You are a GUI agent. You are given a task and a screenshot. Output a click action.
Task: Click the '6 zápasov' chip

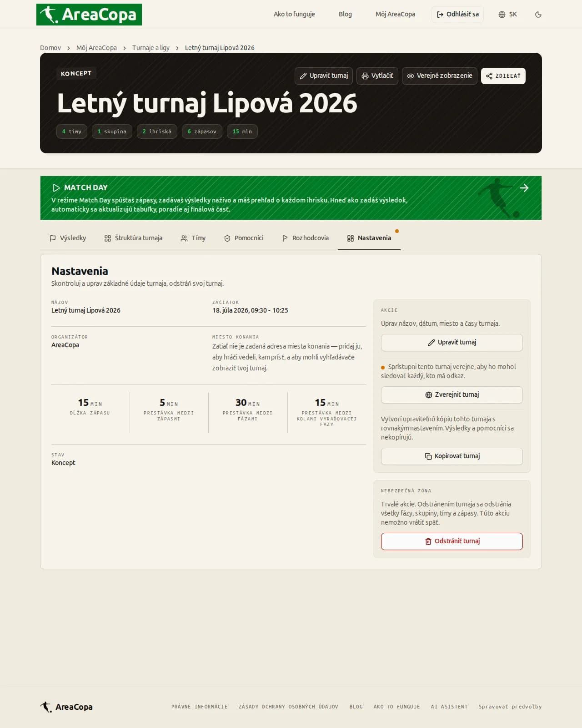point(202,131)
